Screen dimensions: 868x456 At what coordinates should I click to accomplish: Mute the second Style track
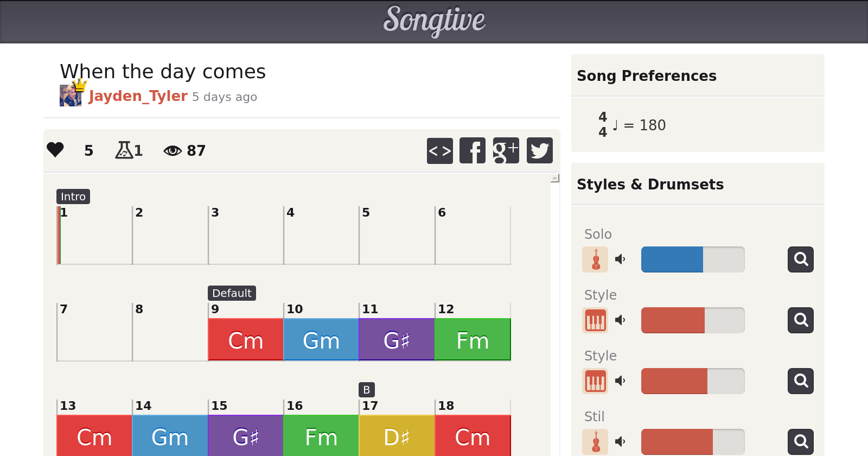click(620, 381)
